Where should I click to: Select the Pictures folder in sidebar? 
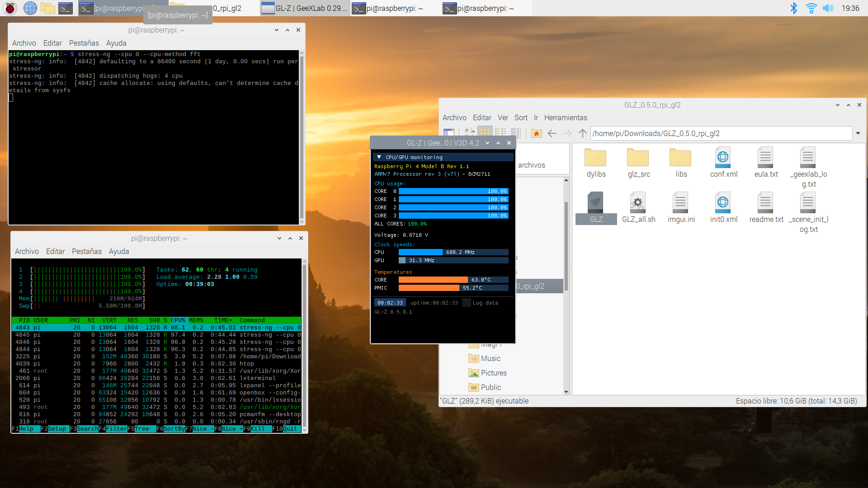point(493,373)
